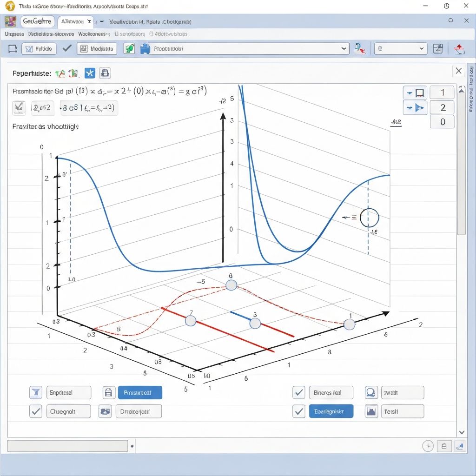
Task: Click the Modptstts toolbar button
Action: click(x=97, y=48)
